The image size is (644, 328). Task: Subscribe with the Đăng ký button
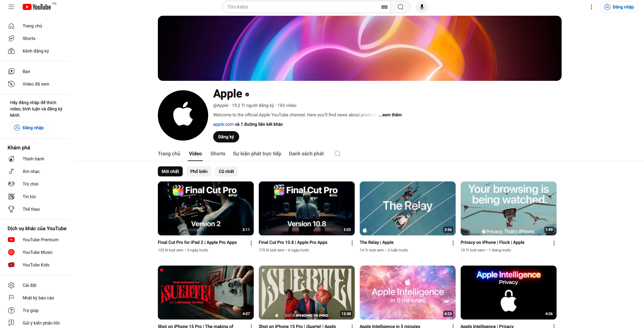pyautogui.click(x=226, y=137)
